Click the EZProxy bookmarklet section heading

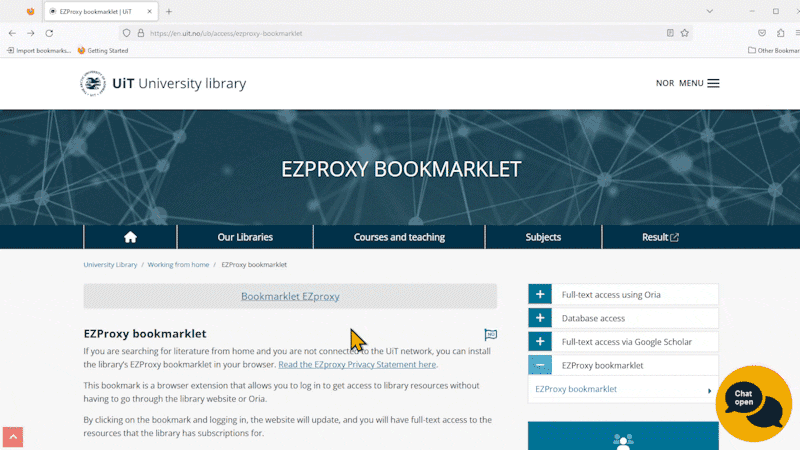[145, 334]
